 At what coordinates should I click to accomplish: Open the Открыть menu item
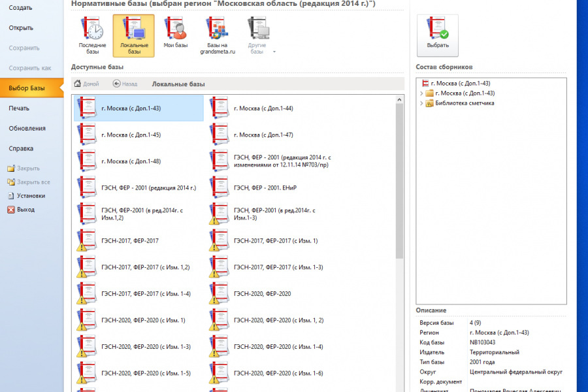pyautogui.click(x=21, y=27)
